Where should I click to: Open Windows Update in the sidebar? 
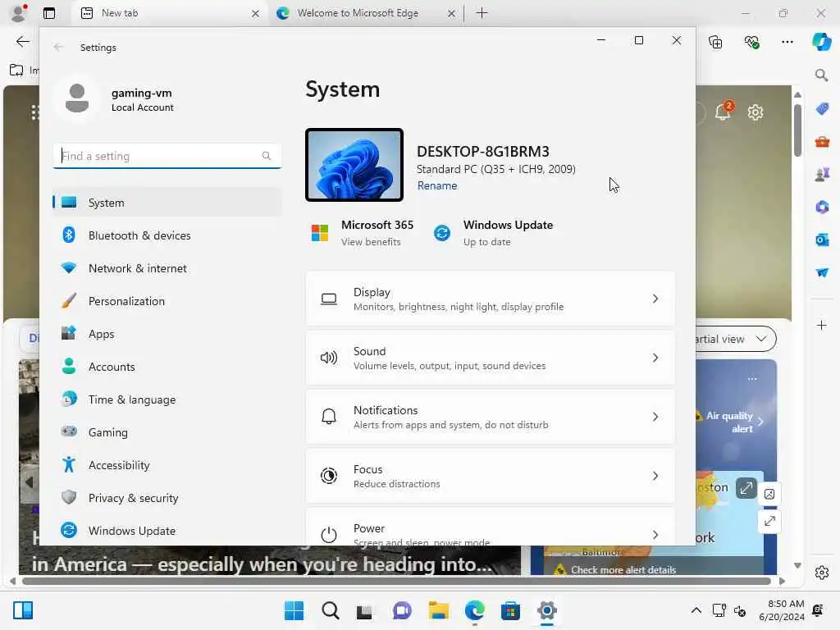(167, 531)
